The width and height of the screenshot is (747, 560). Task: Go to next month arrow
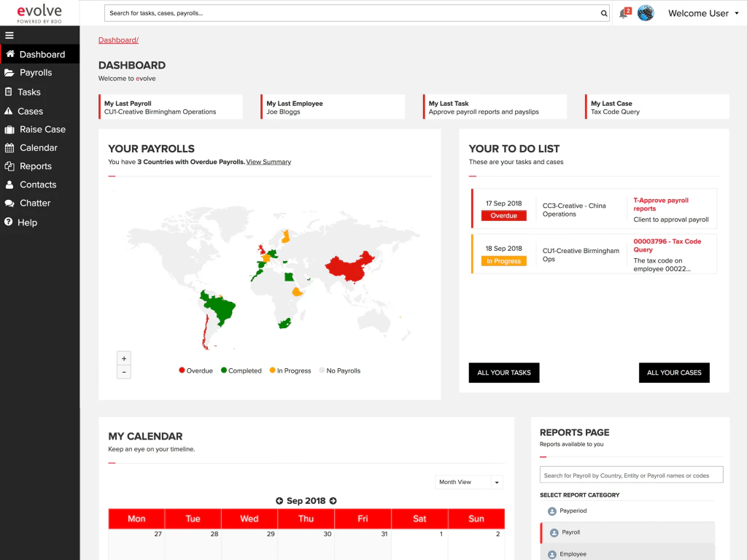[x=333, y=501]
